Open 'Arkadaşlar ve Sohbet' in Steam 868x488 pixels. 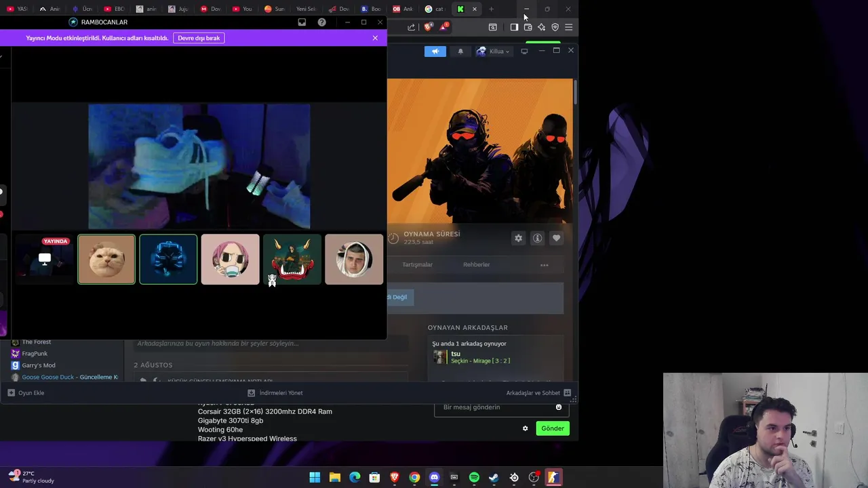coord(538,393)
